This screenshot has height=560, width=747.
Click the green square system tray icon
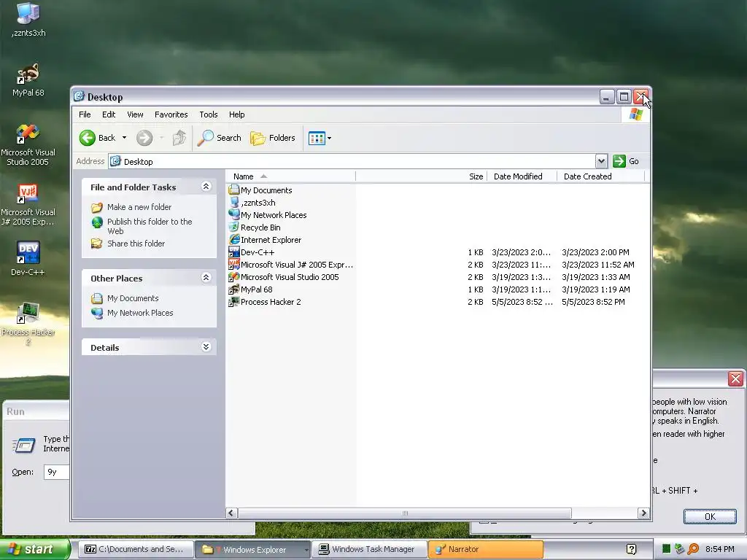(x=666, y=549)
